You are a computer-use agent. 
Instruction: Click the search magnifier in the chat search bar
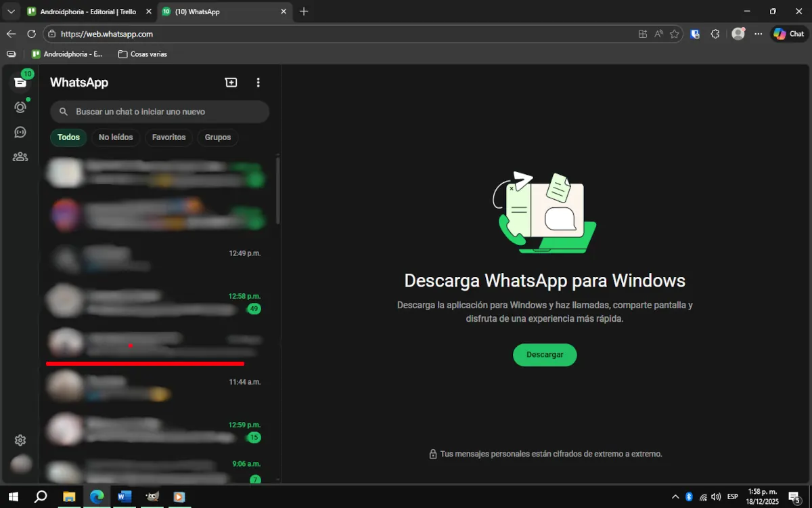pyautogui.click(x=63, y=111)
